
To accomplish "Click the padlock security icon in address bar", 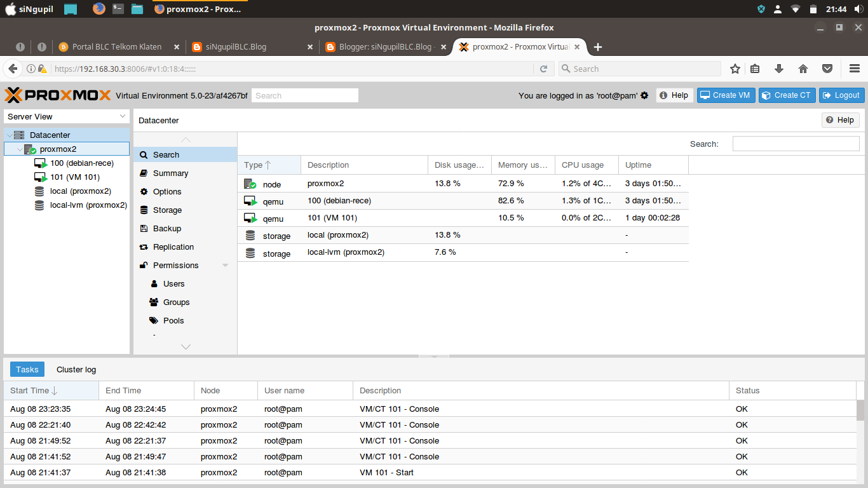I will [x=42, y=69].
